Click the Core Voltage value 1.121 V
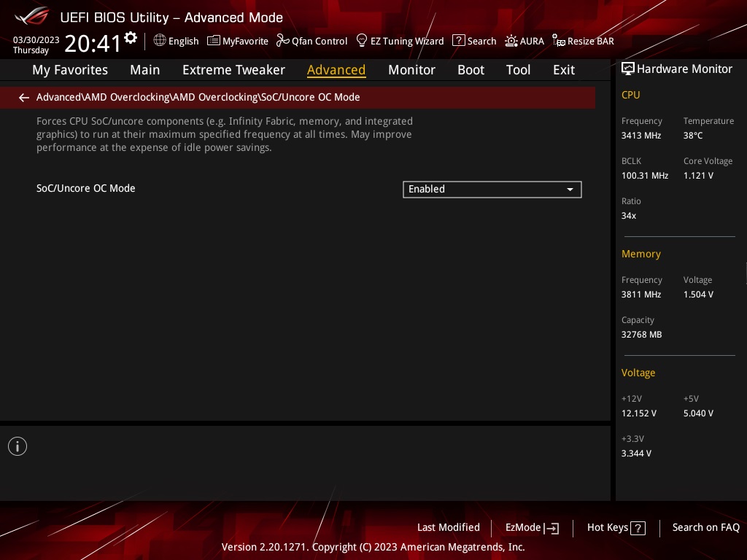This screenshot has height=560, width=747. 698,176
